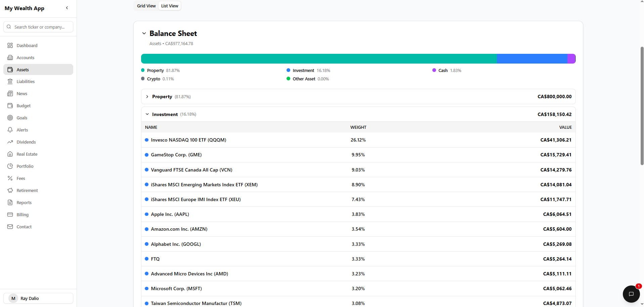Click the Ray Dalio avatar icon
Screen dimensions: 644x307
pyautogui.click(x=13, y=298)
